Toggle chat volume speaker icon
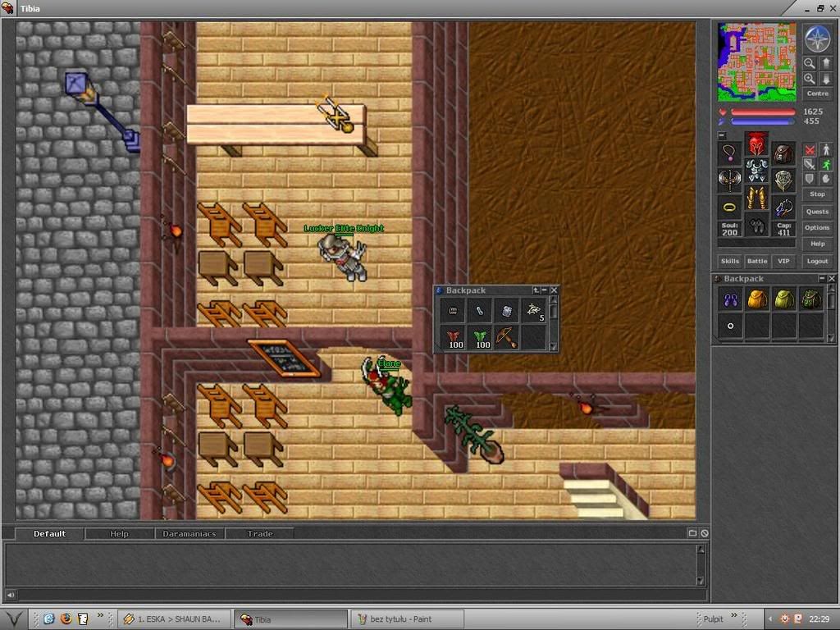Image resolution: width=840 pixels, height=630 pixels. pyautogui.click(x=10, y=595)
